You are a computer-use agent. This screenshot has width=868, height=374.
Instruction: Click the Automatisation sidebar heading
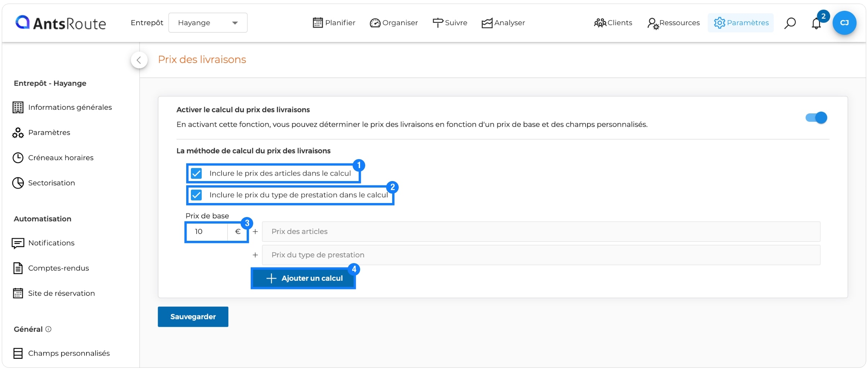click(42, 219)
